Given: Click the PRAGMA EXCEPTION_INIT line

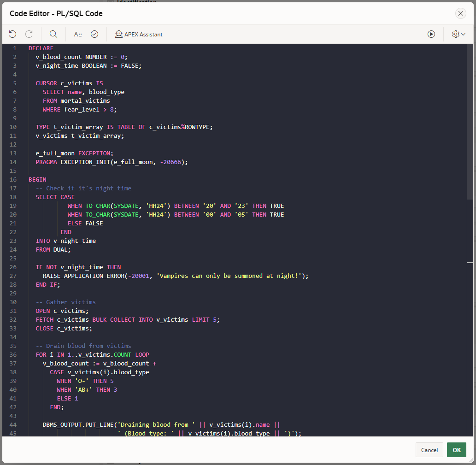Looking at the screenshot, I should coord(112,162).
